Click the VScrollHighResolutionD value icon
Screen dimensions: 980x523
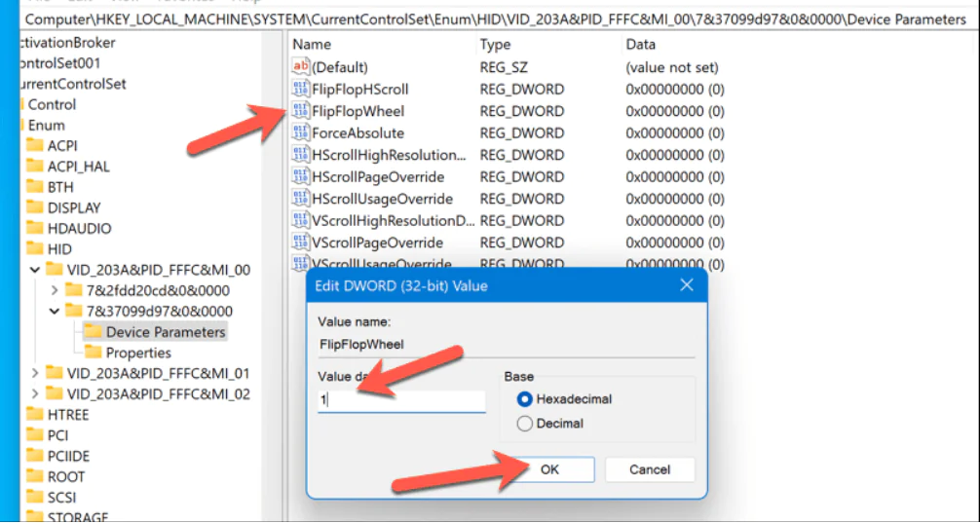pos(301,220)
